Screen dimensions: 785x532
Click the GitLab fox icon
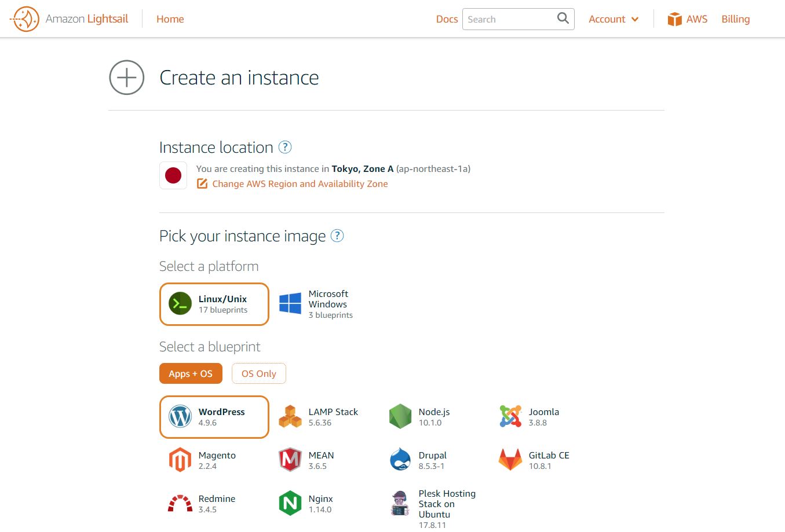click(x=510, y=460)
